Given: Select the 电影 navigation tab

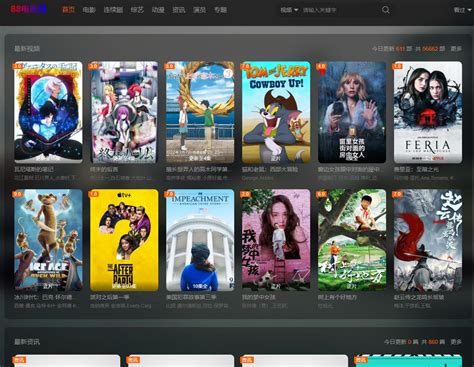Looking at the screenshot, I should pyautogui.click(x=89, y=10).
